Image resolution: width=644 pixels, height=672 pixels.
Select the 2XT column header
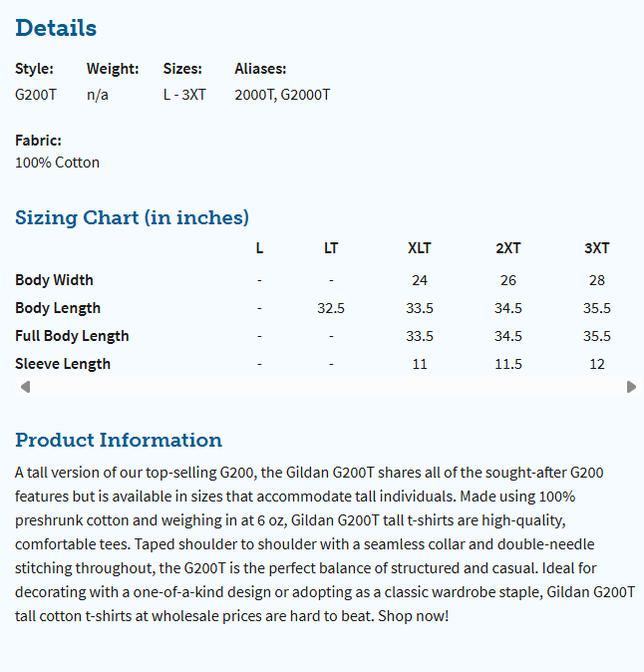[x=508, y=248]
